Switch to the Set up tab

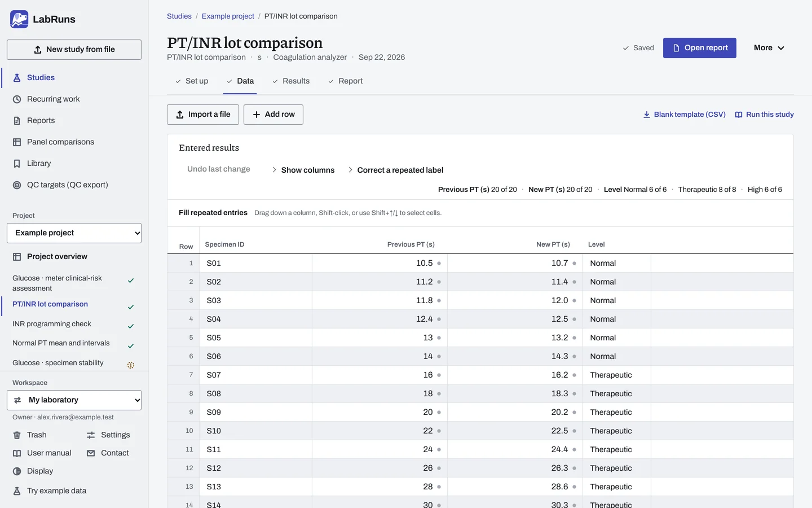tap(192, 81)
